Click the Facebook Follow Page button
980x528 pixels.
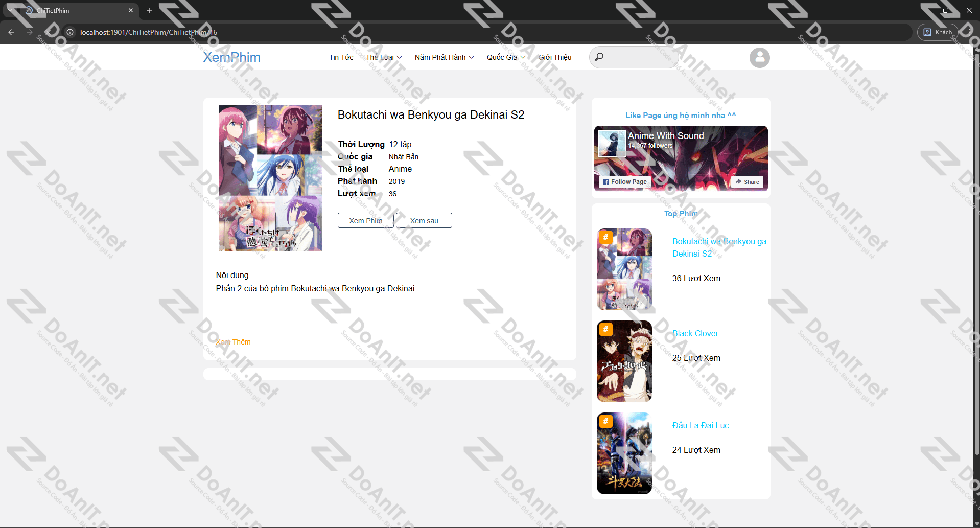[624, 182]
